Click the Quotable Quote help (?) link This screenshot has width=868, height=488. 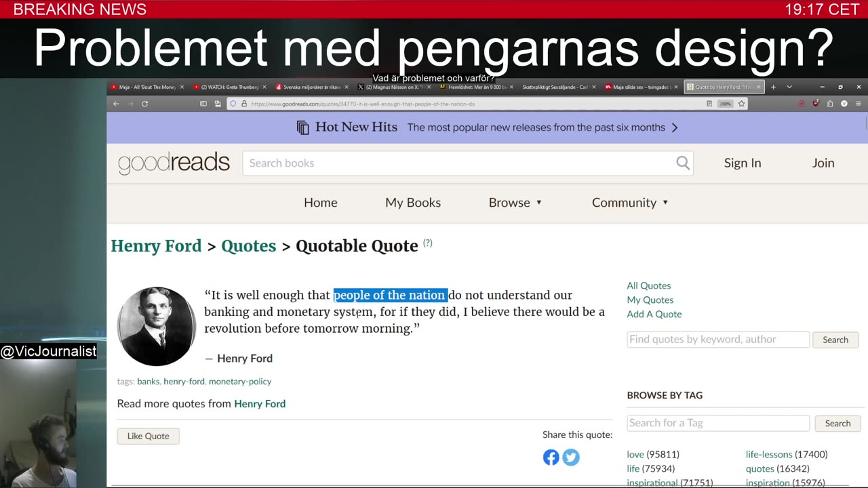coord(427,243)
